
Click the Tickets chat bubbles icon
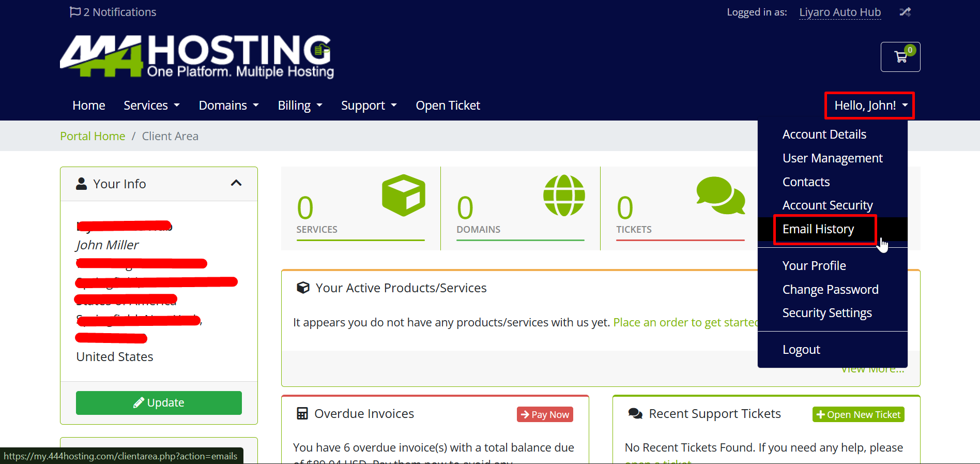[721, 196]
